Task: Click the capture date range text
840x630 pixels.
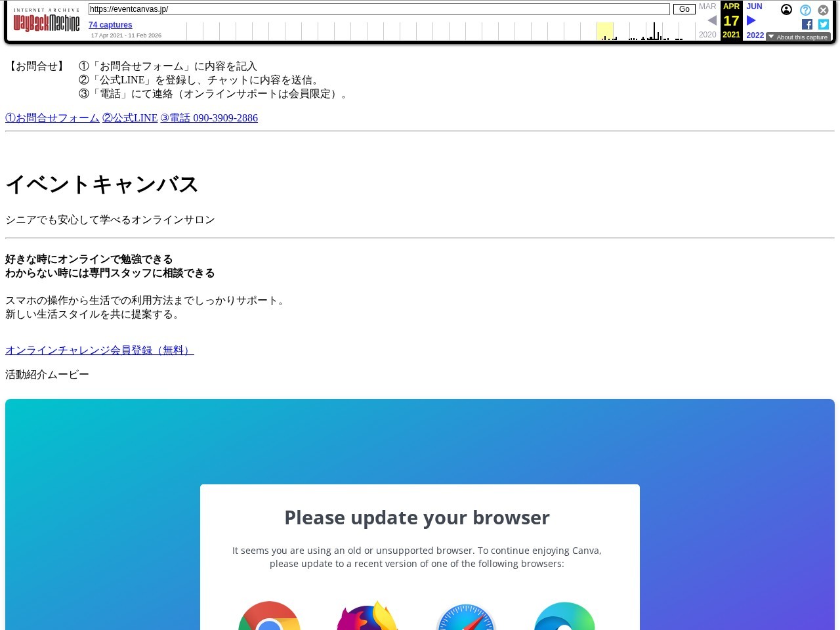Action: 126,35
